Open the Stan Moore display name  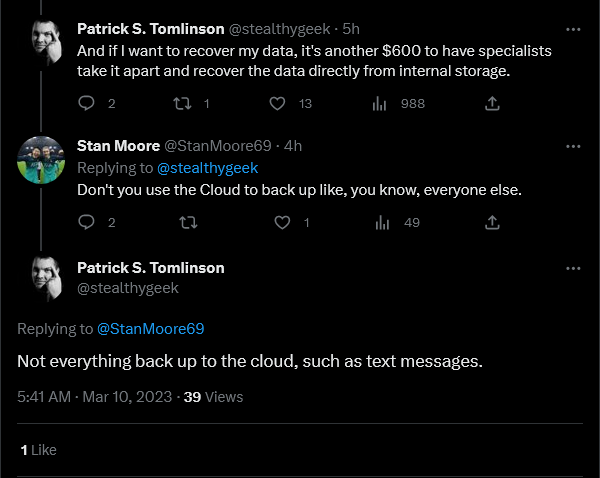click(118, 146)
